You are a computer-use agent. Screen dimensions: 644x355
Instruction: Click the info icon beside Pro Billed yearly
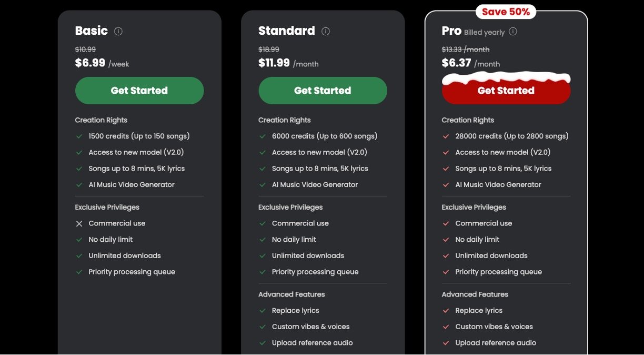[513, 32]
